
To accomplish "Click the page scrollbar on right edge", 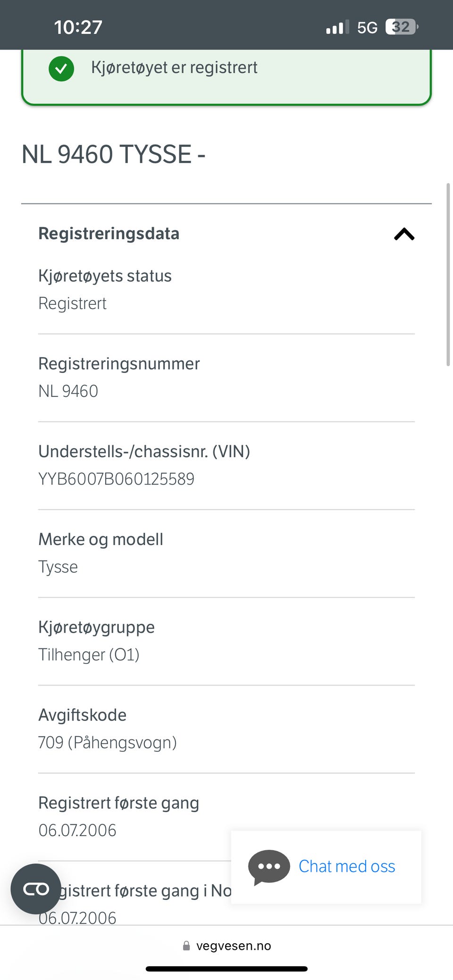I will pyautogui.click(x=448, y=274).
